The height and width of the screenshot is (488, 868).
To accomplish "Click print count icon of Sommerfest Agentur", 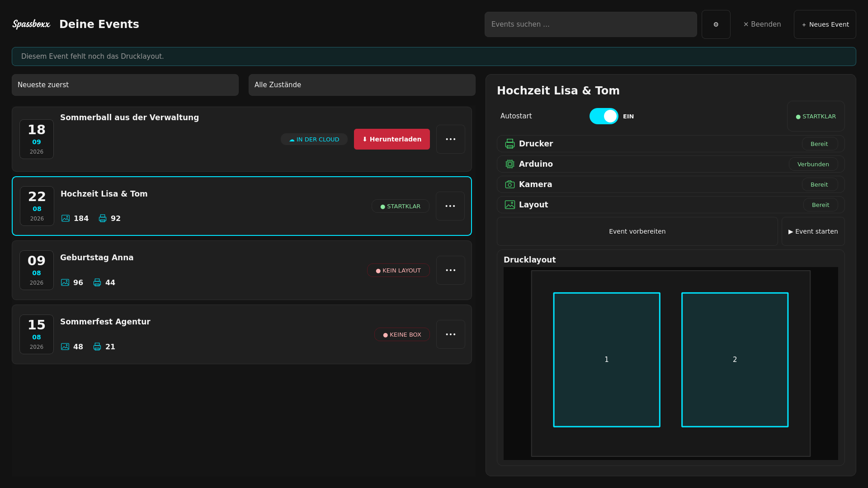I will [x=97, y=347].
